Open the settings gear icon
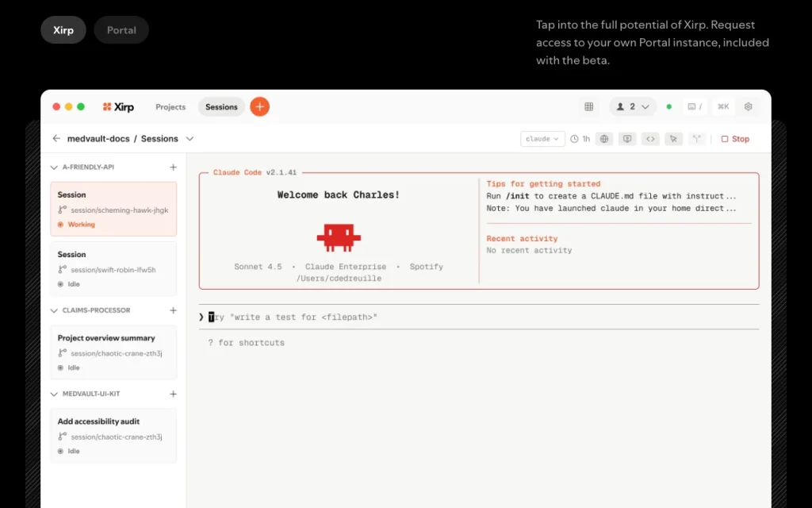Screen dimensions: 812x508 pyautogui.click(x=749, y=107)
